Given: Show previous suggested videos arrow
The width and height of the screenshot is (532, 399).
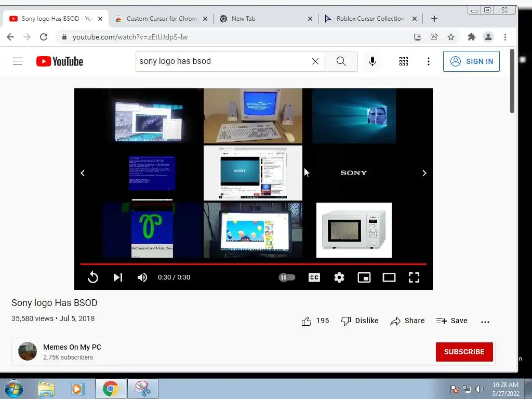Looking at the screenshot, I should pos(83,173).
